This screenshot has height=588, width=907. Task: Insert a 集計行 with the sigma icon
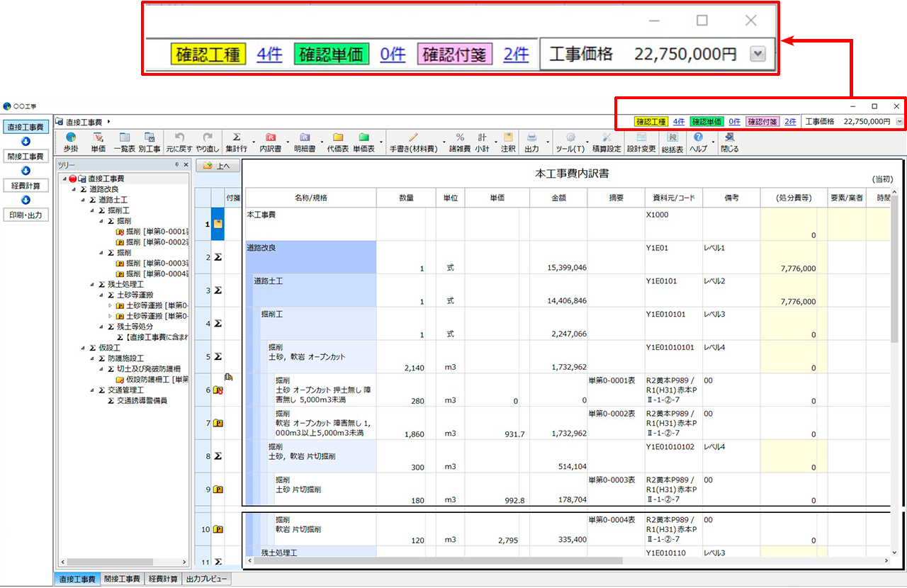237,142
